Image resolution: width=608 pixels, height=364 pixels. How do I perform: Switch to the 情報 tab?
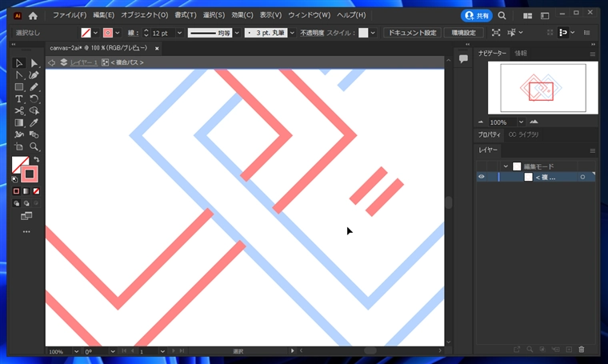tap(521, 53)
